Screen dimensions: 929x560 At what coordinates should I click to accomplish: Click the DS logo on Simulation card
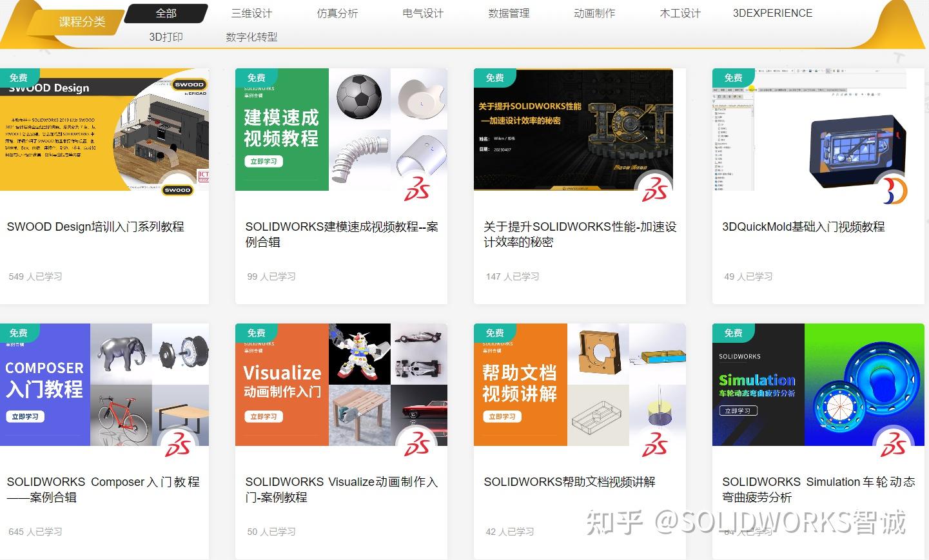pos(894,445)
